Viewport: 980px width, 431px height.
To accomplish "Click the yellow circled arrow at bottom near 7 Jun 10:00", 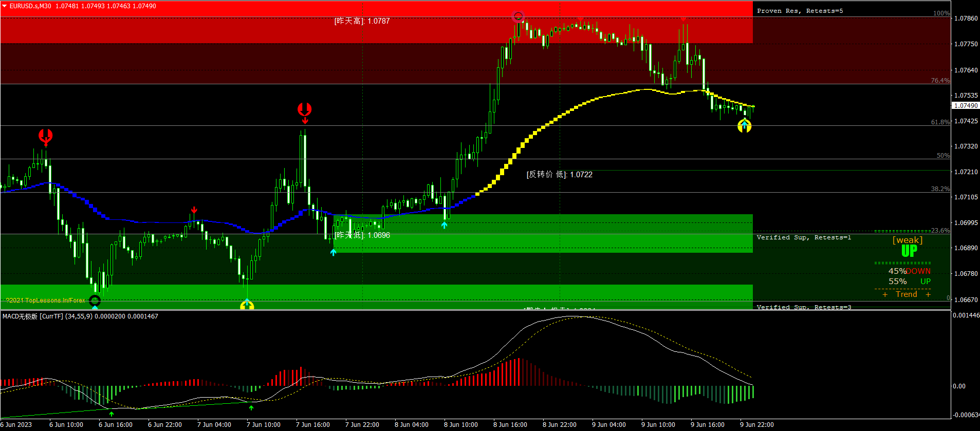I will click(x=247, y=306).
